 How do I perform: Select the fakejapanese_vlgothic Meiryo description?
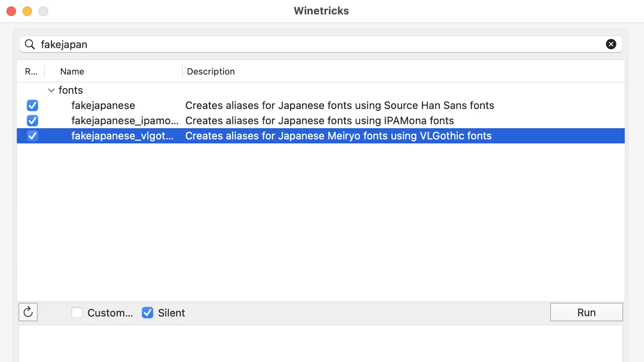point(338,136)
